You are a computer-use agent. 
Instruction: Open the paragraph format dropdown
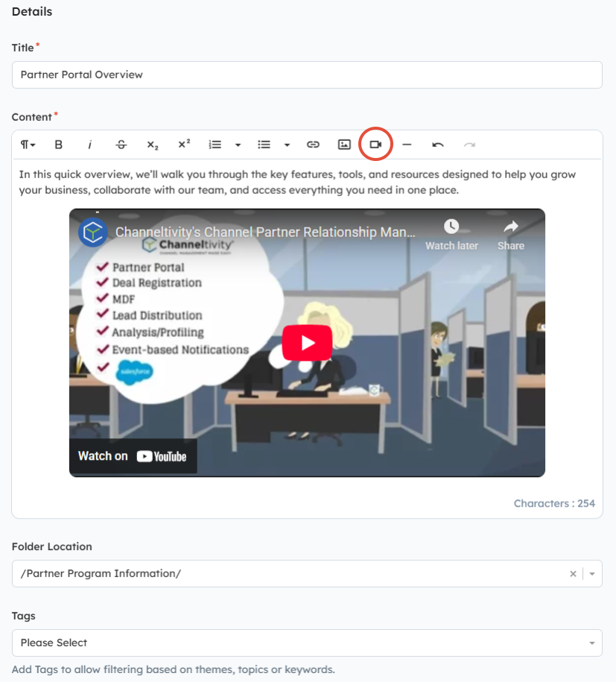(x=28, y=145)
